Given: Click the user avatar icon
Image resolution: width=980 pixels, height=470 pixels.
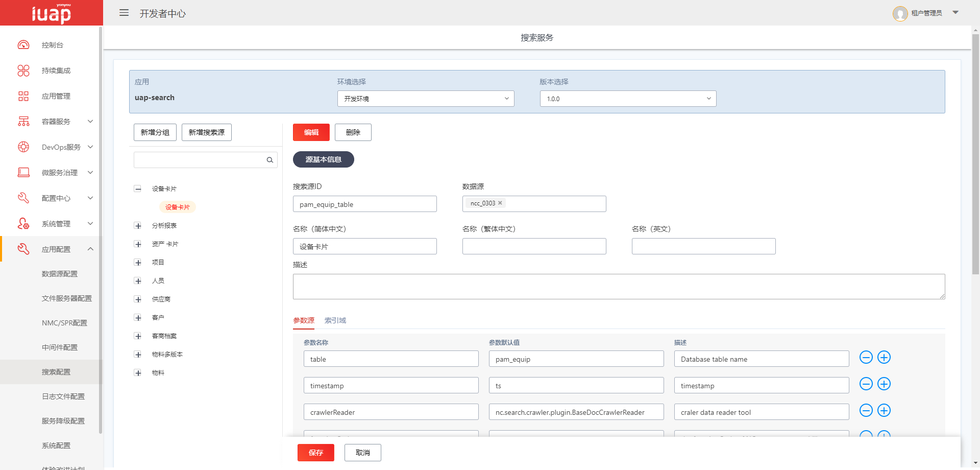Looking at the screenshot, I should (x=900, y=13).
